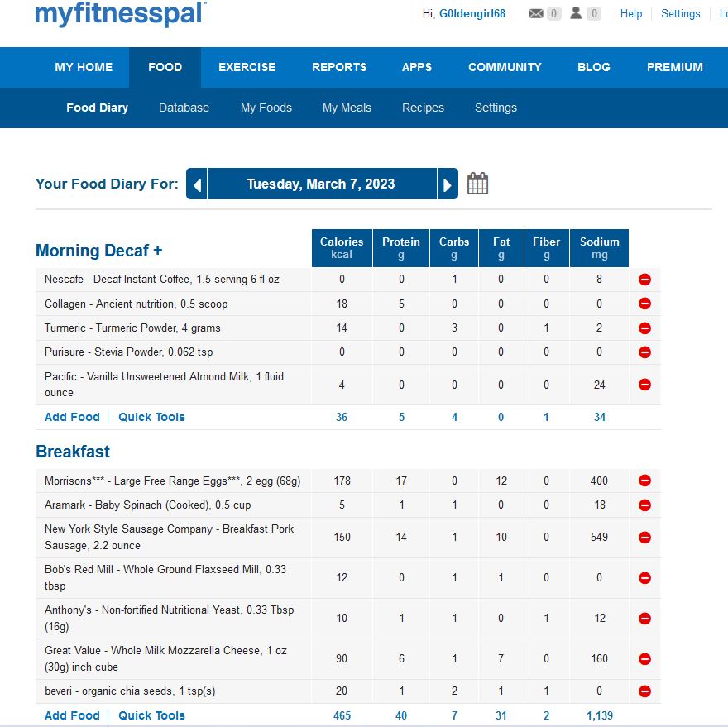Click the myfitnesspal logo
This screenshot has height=727, width=728.
pyautogui.click(x=121, y=14)
